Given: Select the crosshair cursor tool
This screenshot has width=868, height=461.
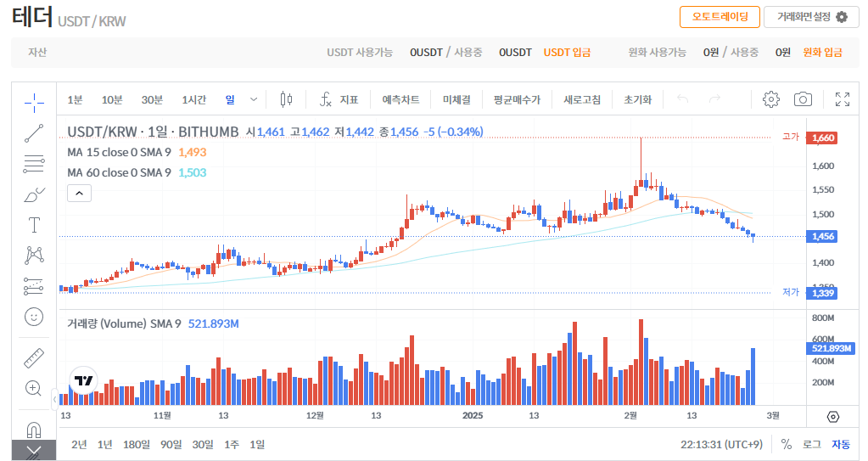Looking at the screenshot, I should [x=34, y=103].
